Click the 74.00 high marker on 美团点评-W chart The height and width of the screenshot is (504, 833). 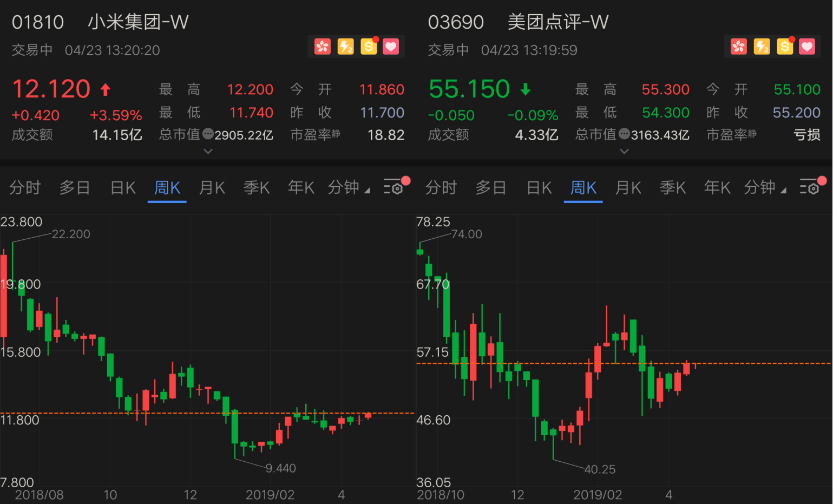467,234
